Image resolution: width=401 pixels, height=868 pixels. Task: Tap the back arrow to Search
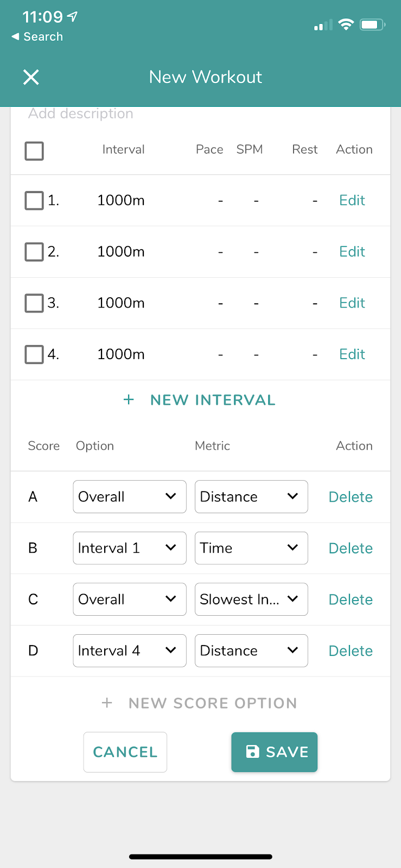point(16,37)
